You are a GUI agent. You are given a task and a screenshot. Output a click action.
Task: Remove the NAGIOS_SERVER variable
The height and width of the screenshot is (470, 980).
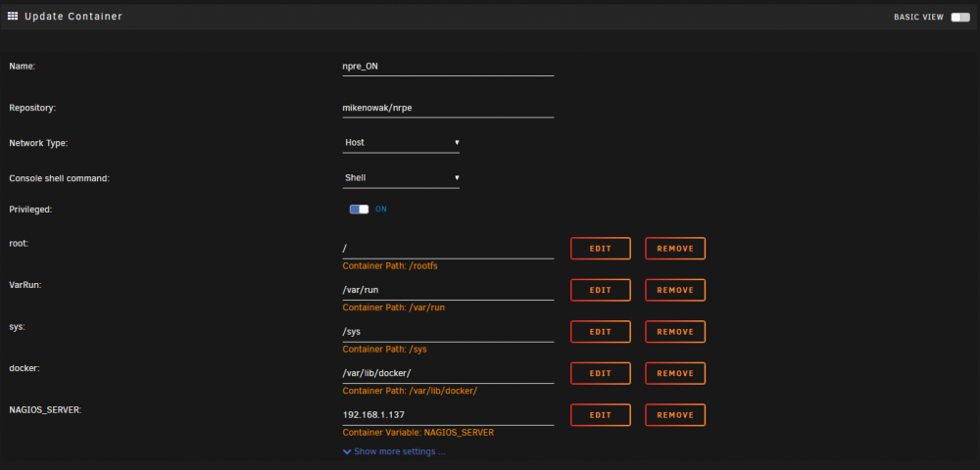point(675,415)
